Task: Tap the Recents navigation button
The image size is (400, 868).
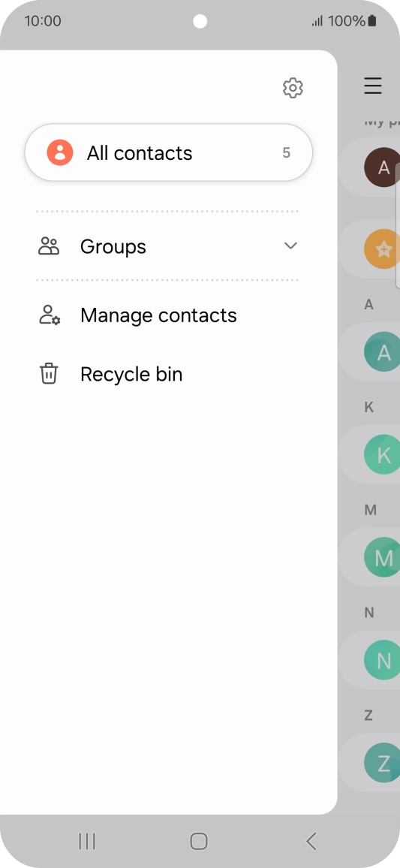Action: coord(87,842)
